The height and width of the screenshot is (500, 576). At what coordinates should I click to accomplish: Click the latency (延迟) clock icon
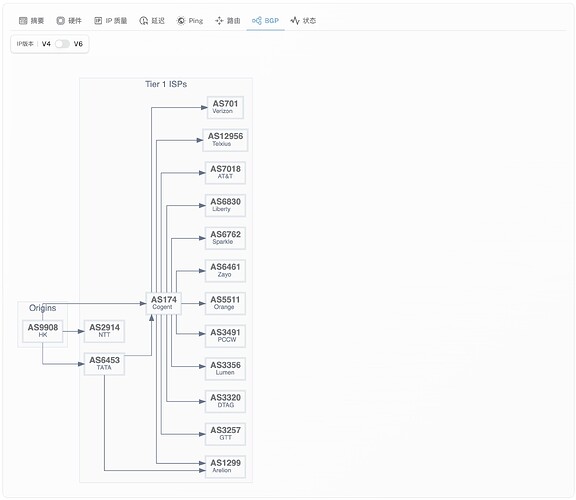tap(144, 21)
